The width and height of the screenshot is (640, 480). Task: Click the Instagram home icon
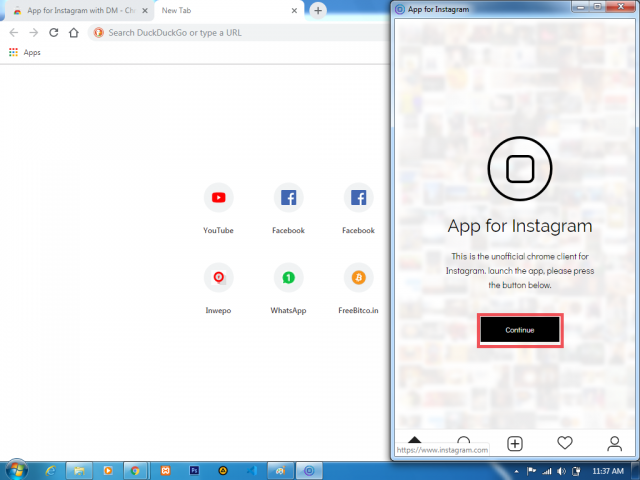[415, 442]
